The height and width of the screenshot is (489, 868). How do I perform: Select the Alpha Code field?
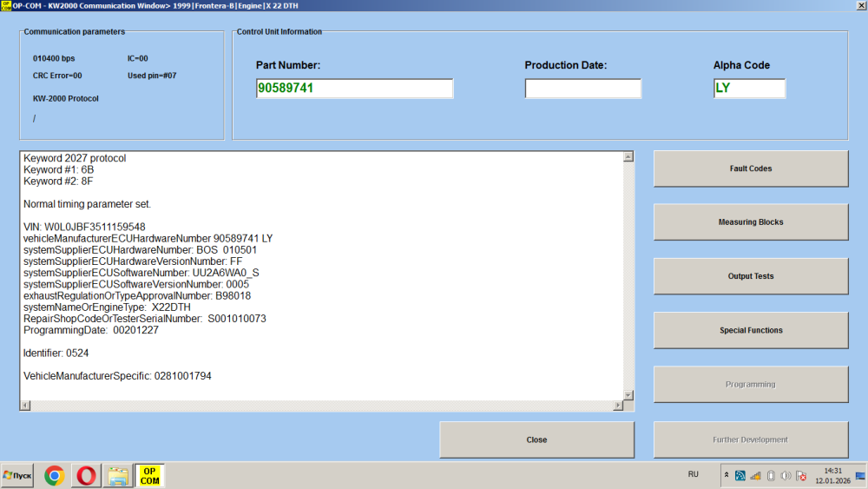748,89
